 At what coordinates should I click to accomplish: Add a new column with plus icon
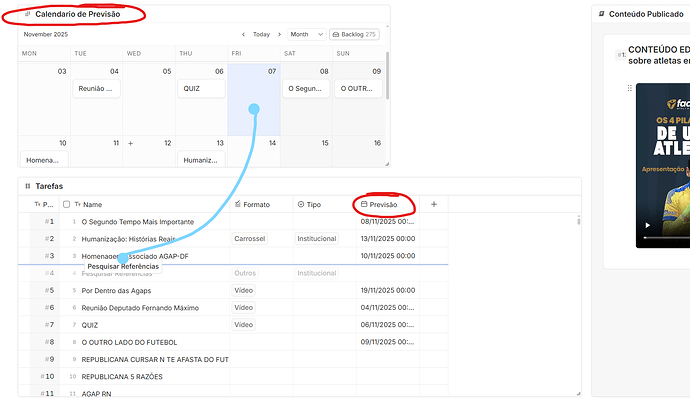434,204
